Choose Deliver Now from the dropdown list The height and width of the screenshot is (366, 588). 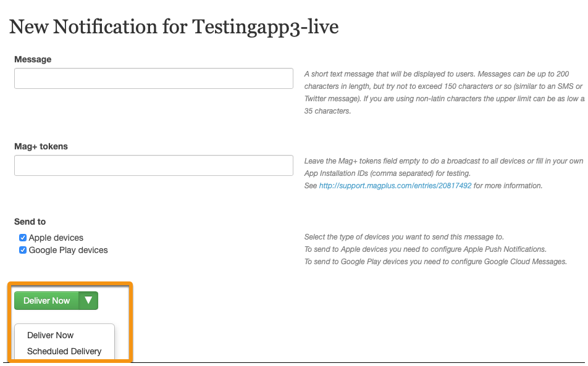[x=50, y=335]
